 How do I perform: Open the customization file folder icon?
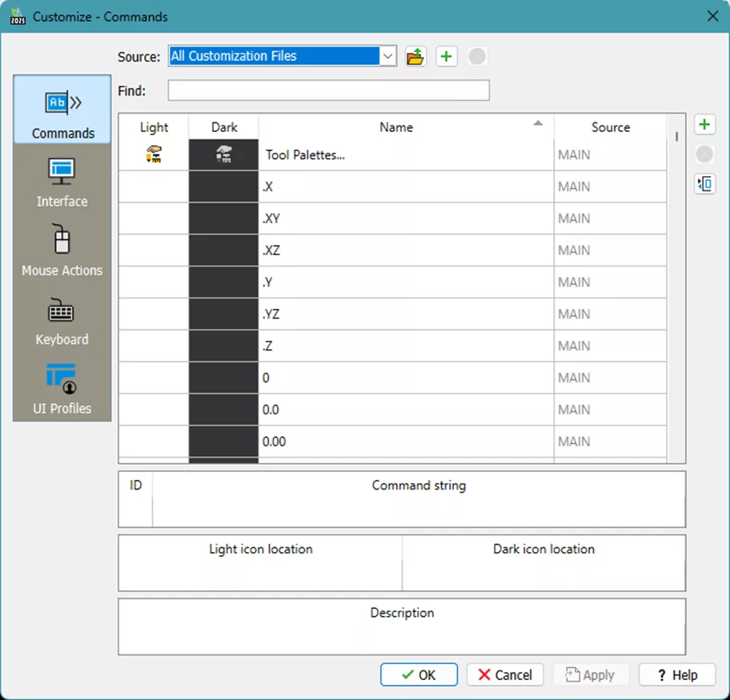point(415,56)
